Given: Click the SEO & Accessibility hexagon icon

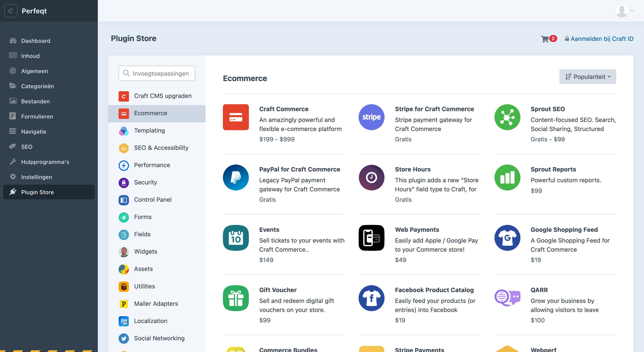Looking at the screenshot, I should (x=124, y=148).
